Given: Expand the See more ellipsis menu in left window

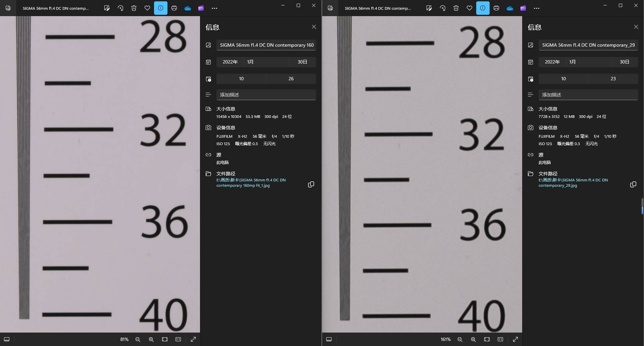Looking at the screenshot, I should (x=214, y=8).
